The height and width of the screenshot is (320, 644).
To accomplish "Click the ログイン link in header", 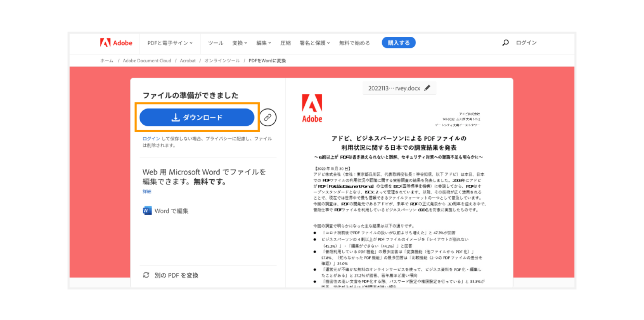I will (526, 42).
